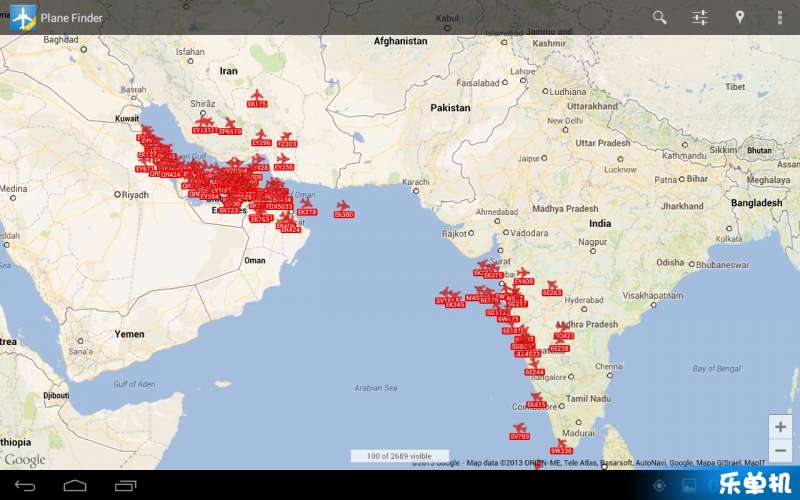
Task: Select the EY296 plane marker
Action: point(261,138)
